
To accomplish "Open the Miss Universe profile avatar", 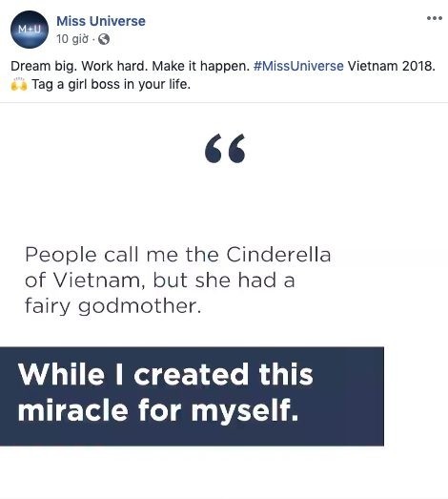I will click(x=30, y=30).
